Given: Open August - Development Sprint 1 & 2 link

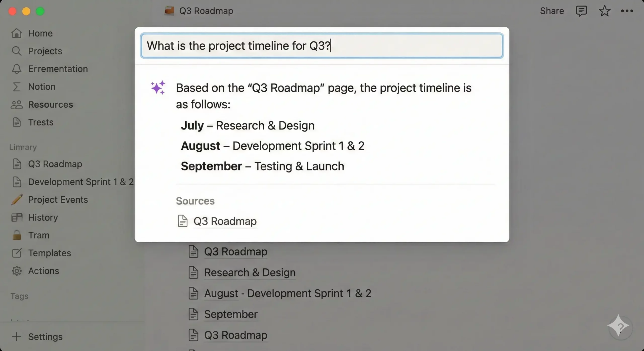Looking at the screenshot, I should pyautogui.click(x=288, y=293).
